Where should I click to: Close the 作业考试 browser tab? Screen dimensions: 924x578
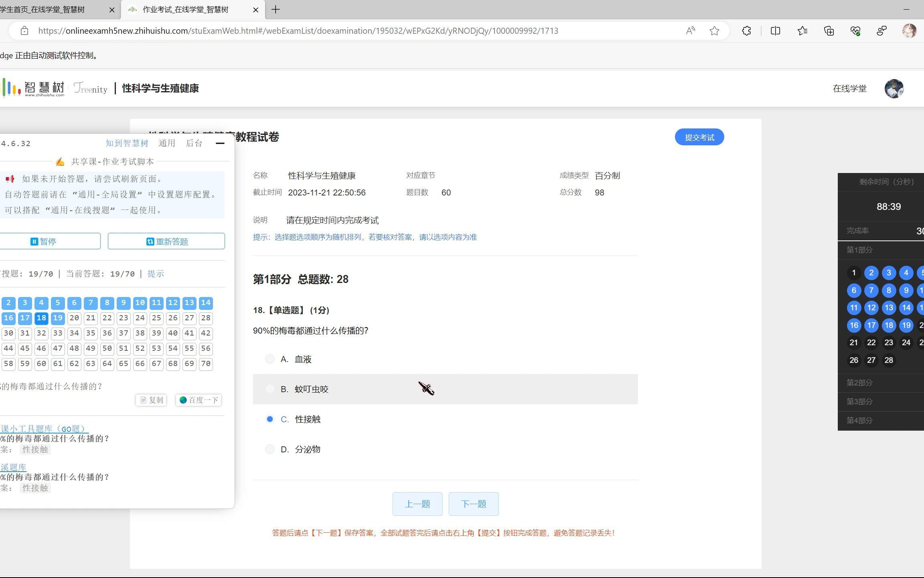255,10
